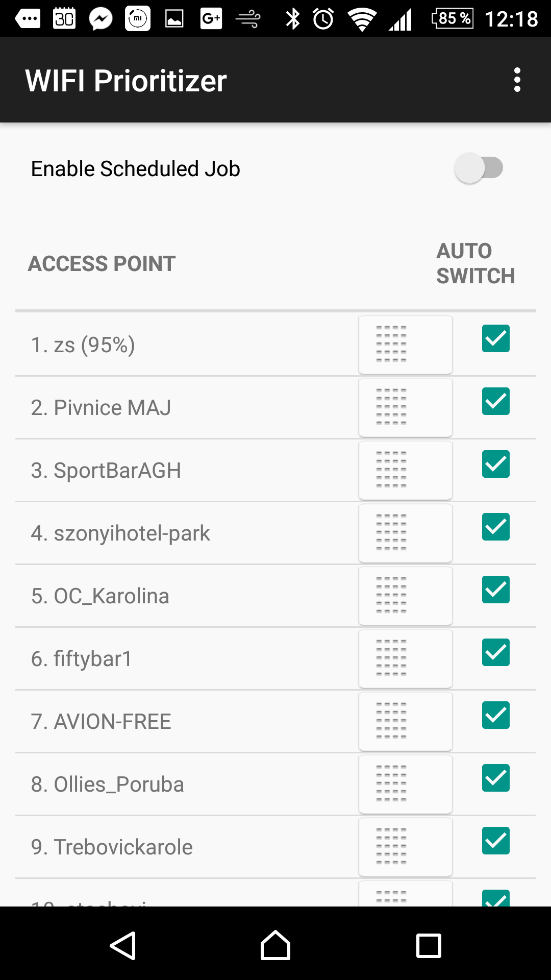Screen dimensions: 551x980
Task: Tap the drag handle for fiftybar1
Action: (405, 658)
